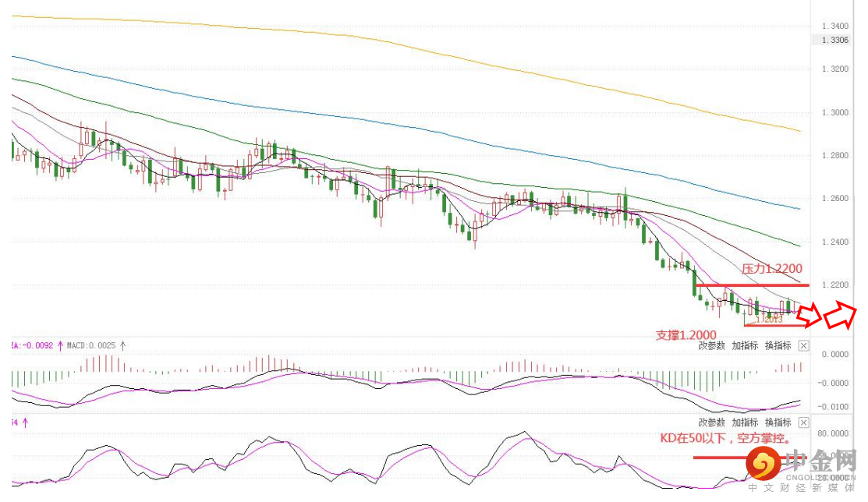Close the KD indicator panel

coord(803,422)
